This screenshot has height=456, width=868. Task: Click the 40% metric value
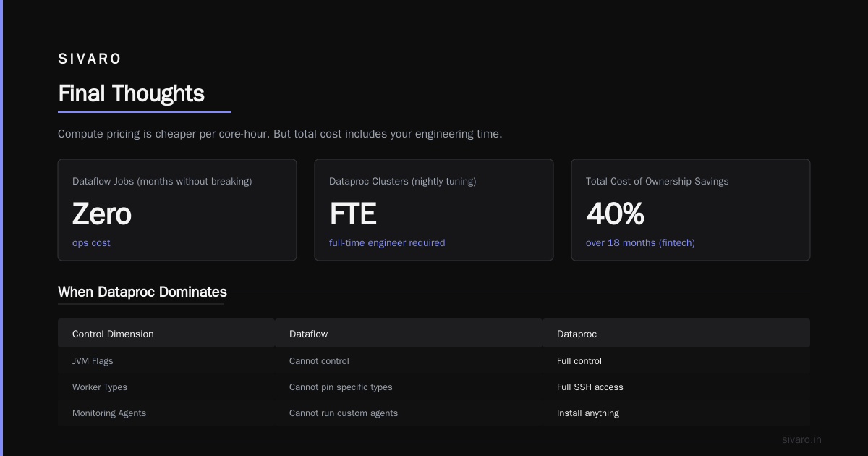pyautogui.click(x=615, y=214)
